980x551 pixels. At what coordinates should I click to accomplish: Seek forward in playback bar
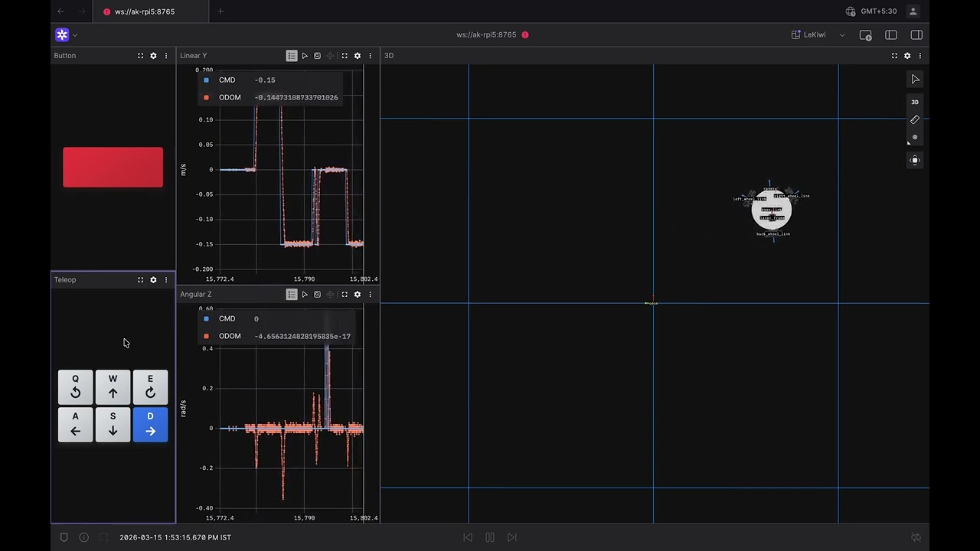(512, 537)
